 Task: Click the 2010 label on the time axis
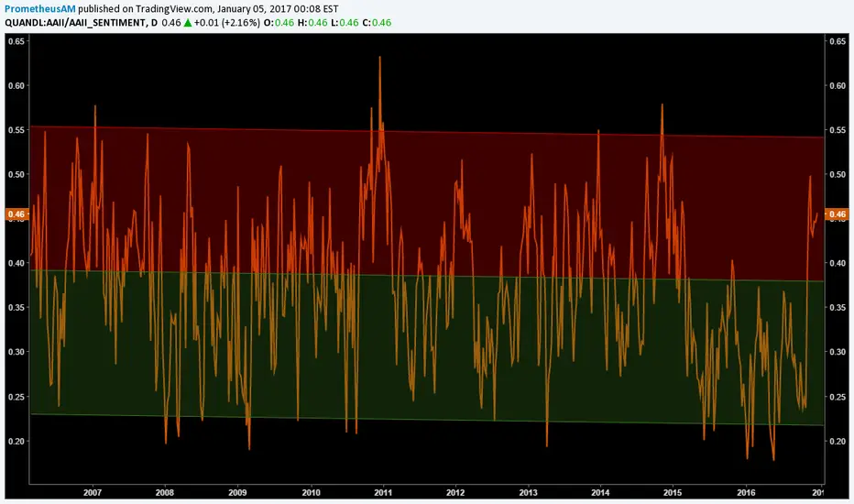click(x=311, y=493)
